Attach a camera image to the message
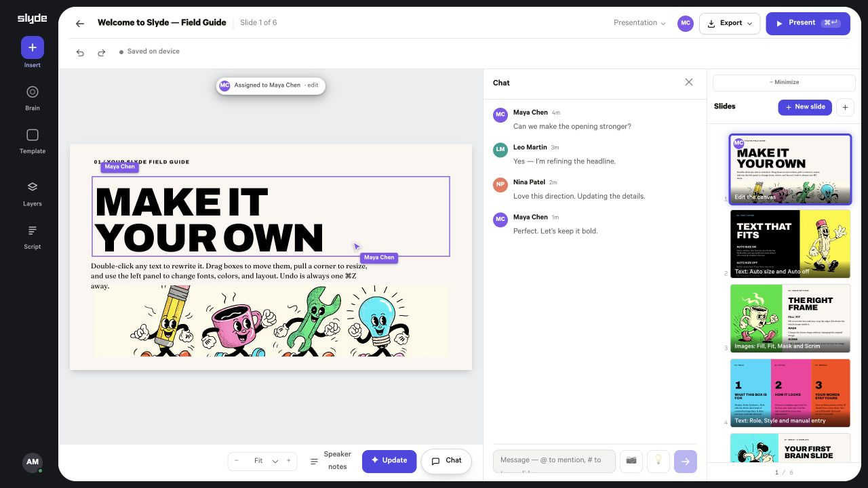The image size is (868, 488). pyautogui.click(x=631, y=461)
